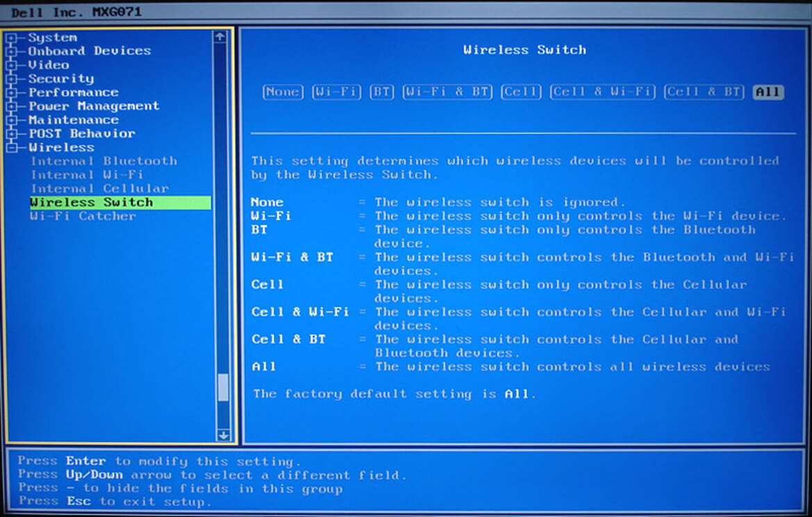Collapse the Wireless group
Image resolution: width=812 pixels, height=517 pixels.
tap(11, 148)
